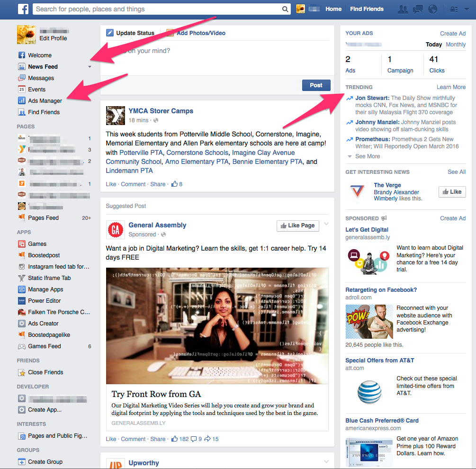Switch ads stats to Monthly view
The height and width of the screenshot is (469, 476).
[455, 44]
